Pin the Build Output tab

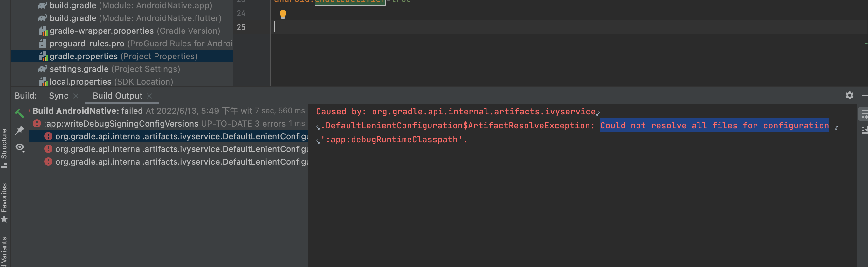point(19,130)
